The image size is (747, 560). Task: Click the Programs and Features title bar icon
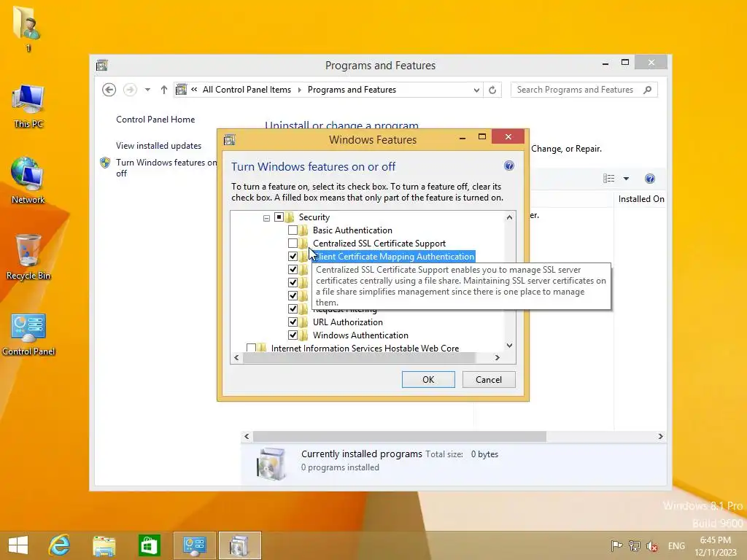[x=102, y=65]
